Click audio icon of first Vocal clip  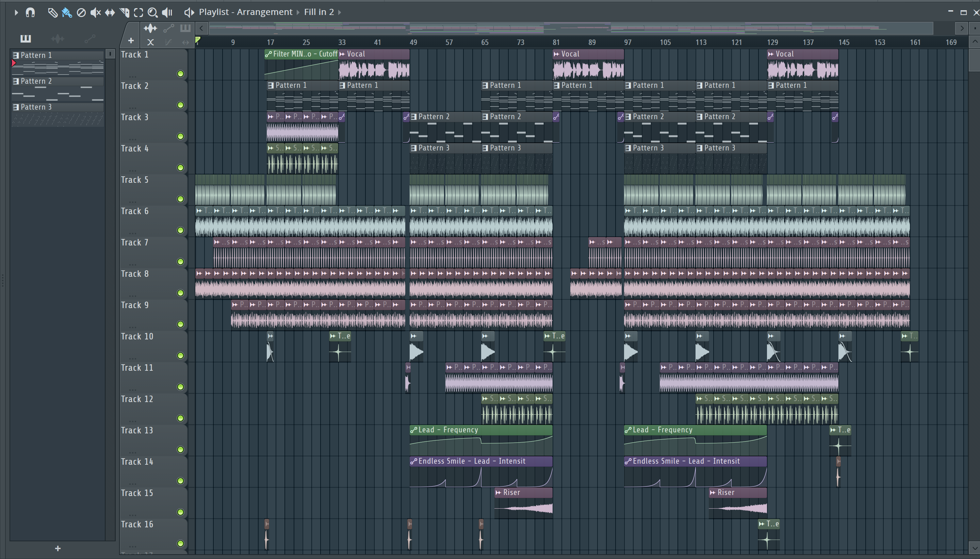coord(342,54)
